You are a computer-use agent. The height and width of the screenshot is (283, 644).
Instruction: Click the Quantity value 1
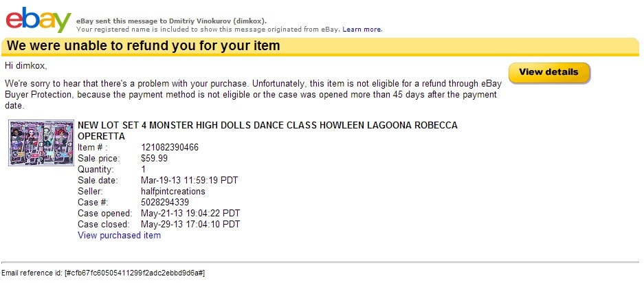[x=143, y=169]
